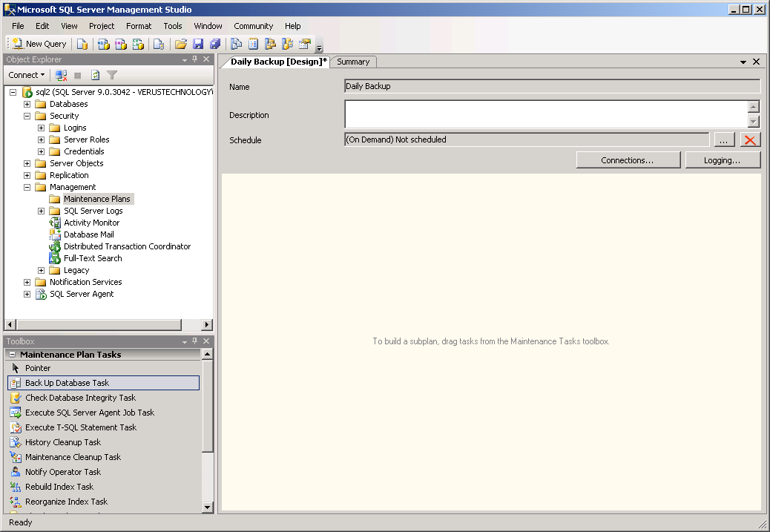Click inside the Description text field
This screenshot has width=770, height=532.
click(x=545, y=114)
